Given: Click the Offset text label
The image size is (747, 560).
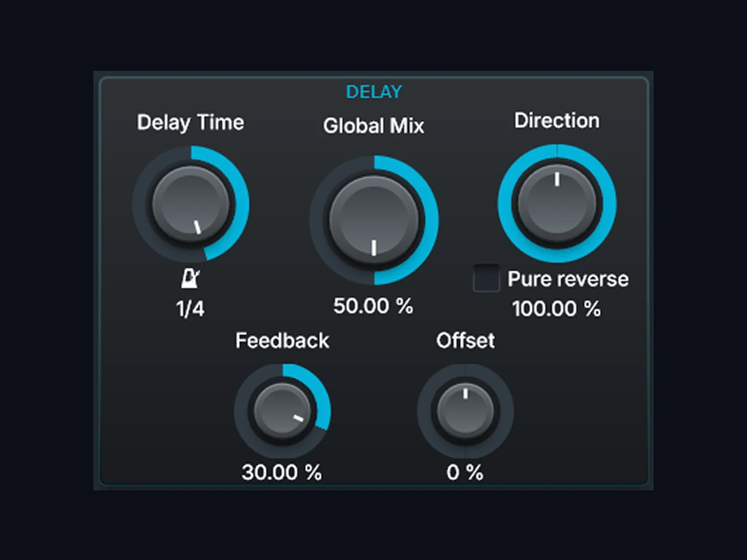Looking at the screenshot, I should (466, 340).
